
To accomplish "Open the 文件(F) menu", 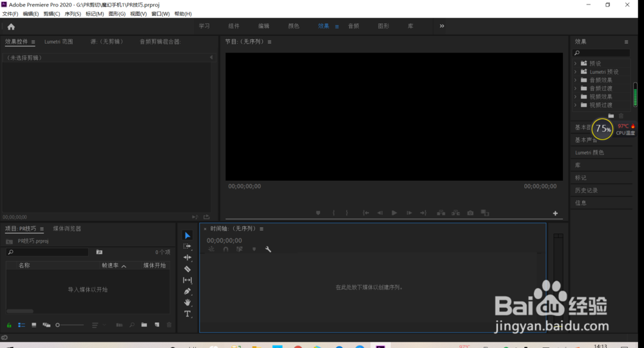I will pyautogui.click(x=10, y=14).
